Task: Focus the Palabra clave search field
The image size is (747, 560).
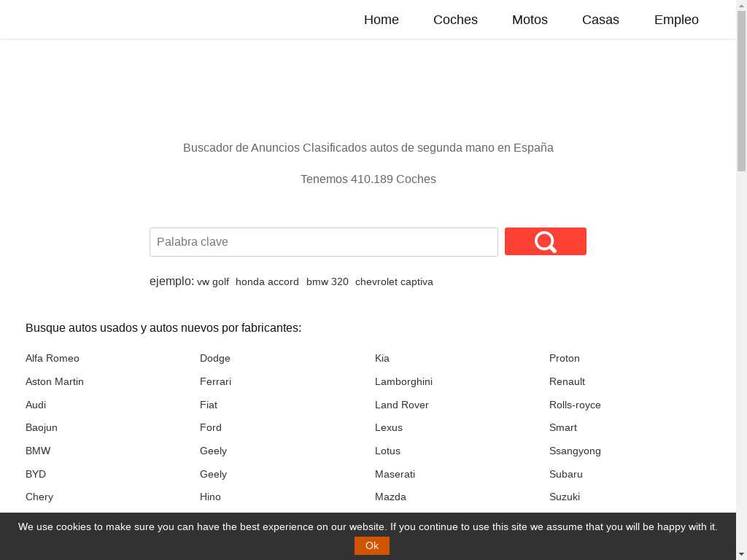Action: pos(323,242)
